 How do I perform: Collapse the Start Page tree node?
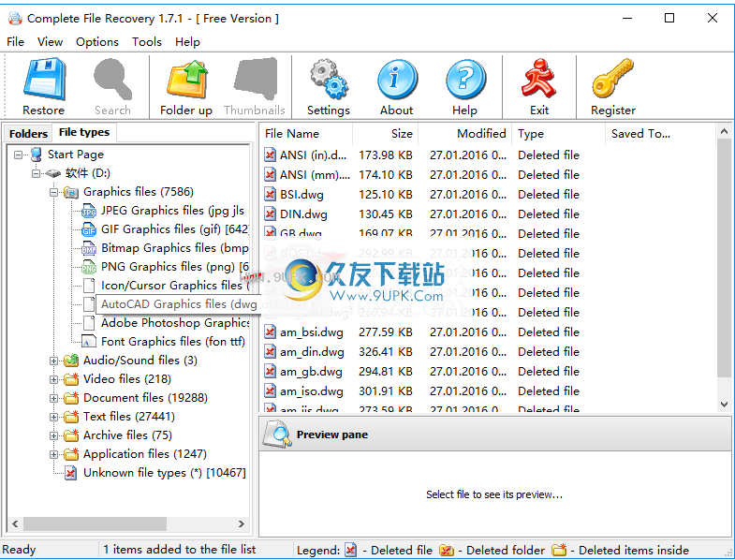[19, 155]
